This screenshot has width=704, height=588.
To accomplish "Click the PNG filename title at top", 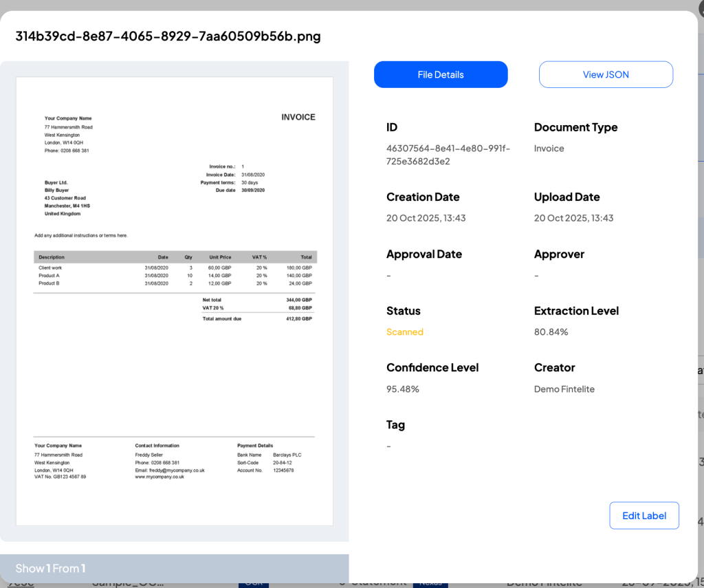I will point(168,36).
